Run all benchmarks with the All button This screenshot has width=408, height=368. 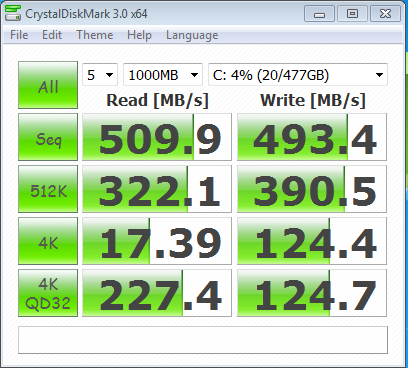pyautogui.click(x=48, y=85)
